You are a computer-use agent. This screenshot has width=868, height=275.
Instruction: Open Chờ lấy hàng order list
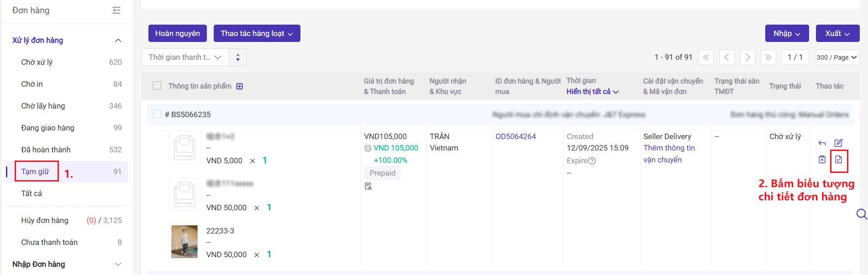(x=43, y=106)
